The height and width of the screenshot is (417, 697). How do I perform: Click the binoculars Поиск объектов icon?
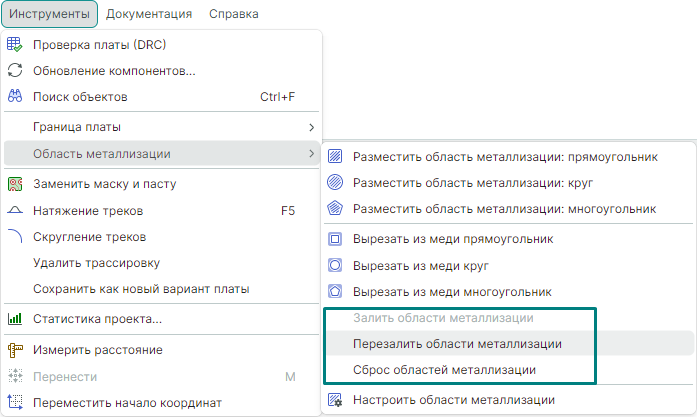tap(15, 97)
